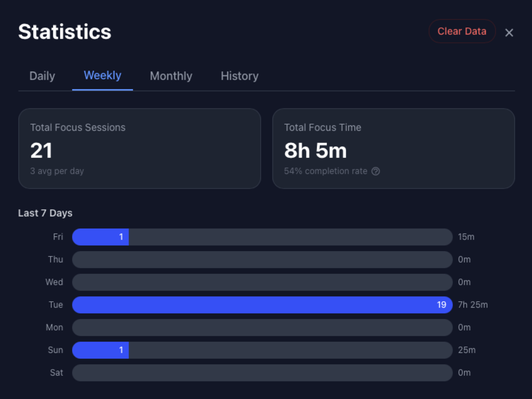Click the 54% completion rate text
Image resolution: width=532 pixels, height=399 pixels.
[326, 171]
